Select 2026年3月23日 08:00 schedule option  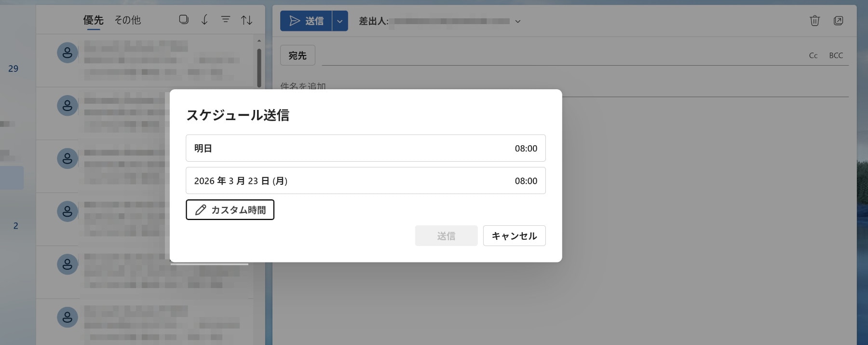366,180
